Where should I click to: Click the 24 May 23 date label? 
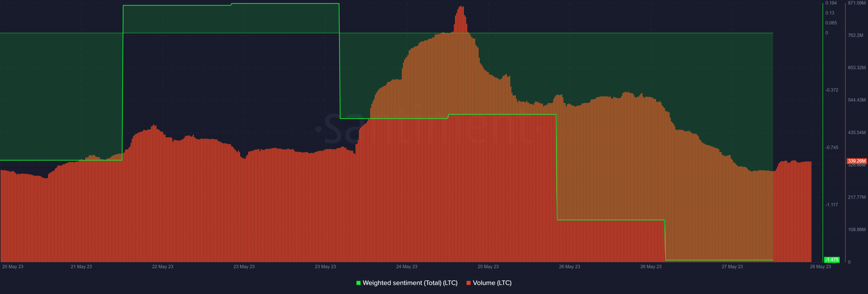[407, 267]
